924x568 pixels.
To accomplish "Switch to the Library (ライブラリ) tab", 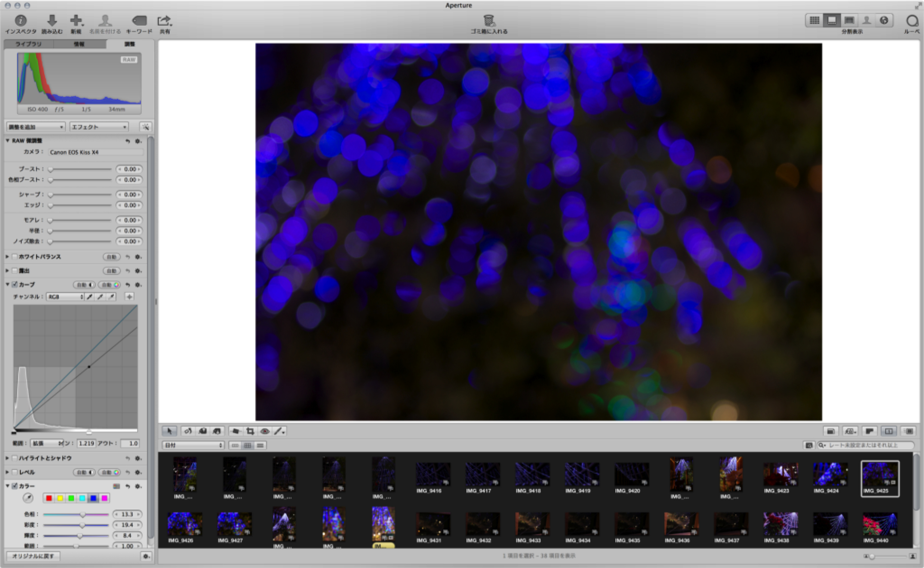I will tap(28, 44).
